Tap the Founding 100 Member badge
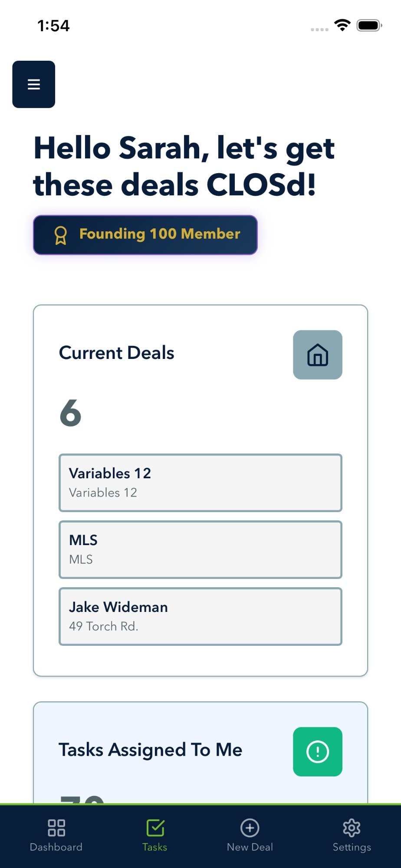Viewport: 401px width, 868px height. coord(160,234)
